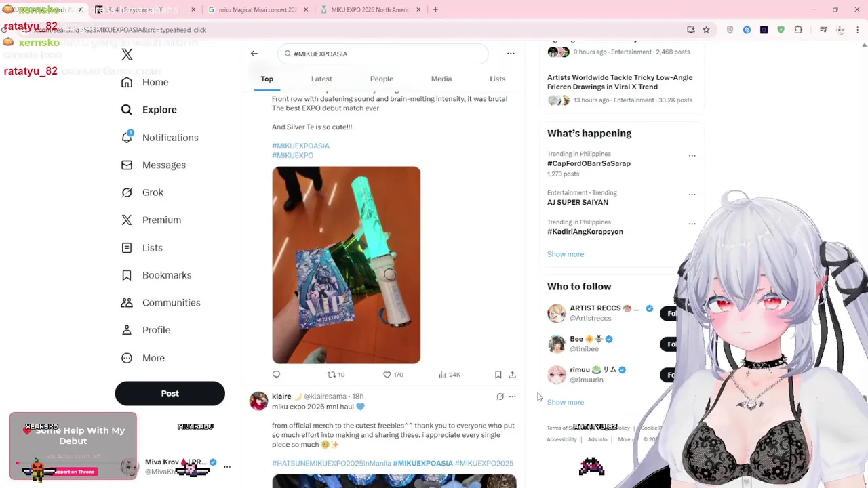Viewport: 868px width, 488px height.
Task: Click the Accessibility footer link
Action: pyautogui.click(x=561, y=439)
